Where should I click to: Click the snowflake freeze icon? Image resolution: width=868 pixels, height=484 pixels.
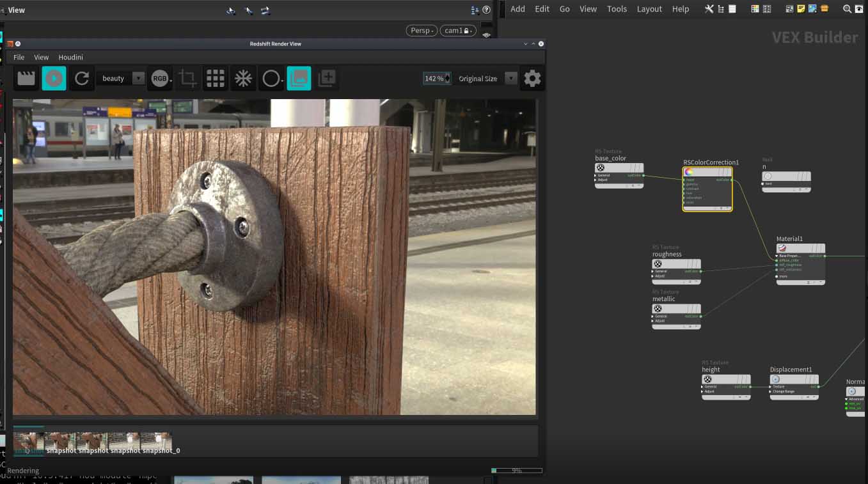click(243, 79)
